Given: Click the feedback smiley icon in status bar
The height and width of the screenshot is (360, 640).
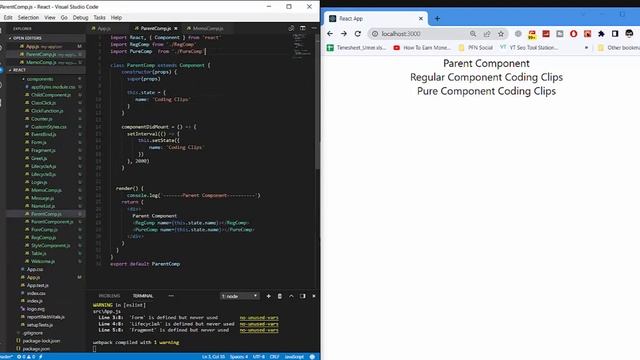Looking at the screenshot, I should [x=312, y=357].
